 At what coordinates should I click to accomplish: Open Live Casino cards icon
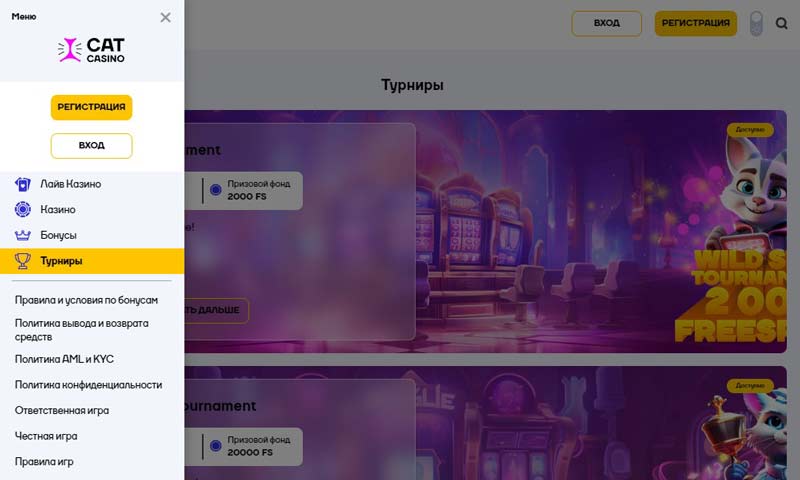coord(23,184)
